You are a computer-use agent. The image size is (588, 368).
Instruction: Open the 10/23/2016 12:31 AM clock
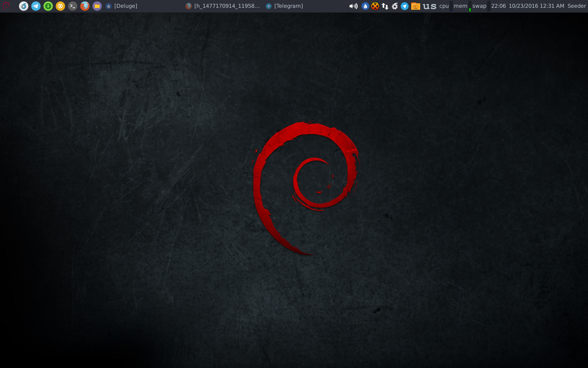point(537,6)
